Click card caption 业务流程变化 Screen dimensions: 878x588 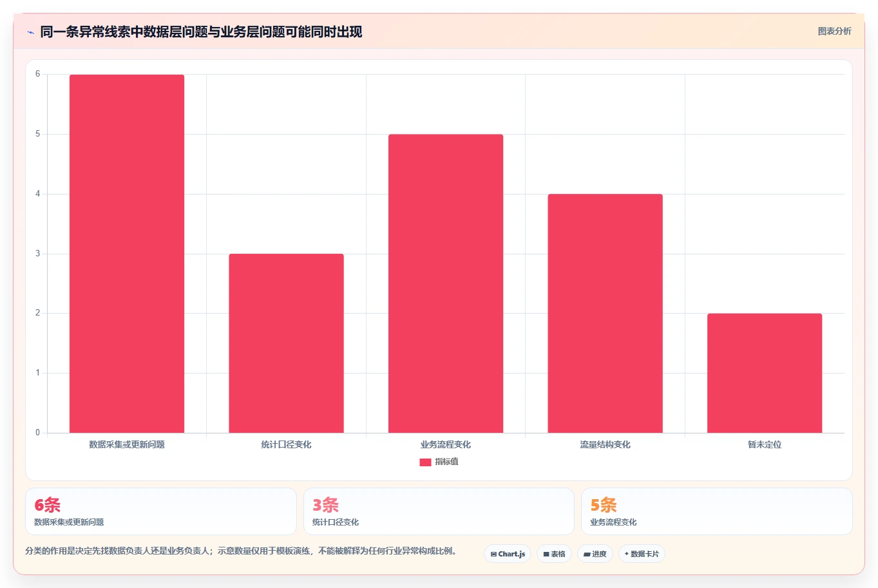pyautogui.click(x=613, y=522)
